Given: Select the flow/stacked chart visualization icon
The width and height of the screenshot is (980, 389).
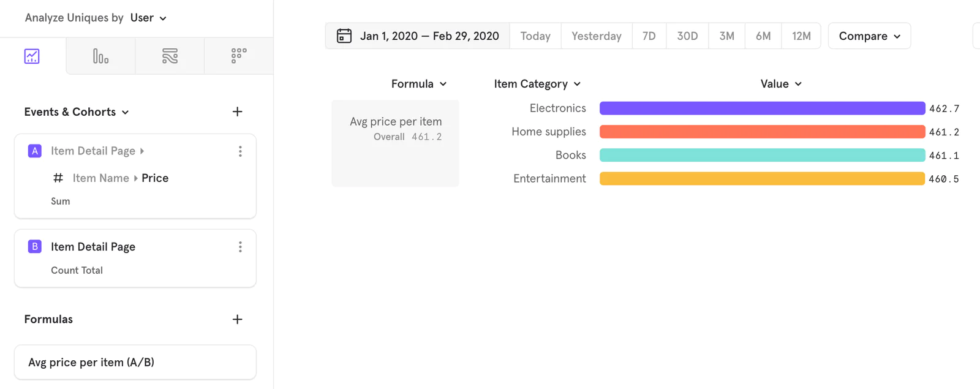Looking at the screenshot, I should pyautogui.click(x=170, y=56).
